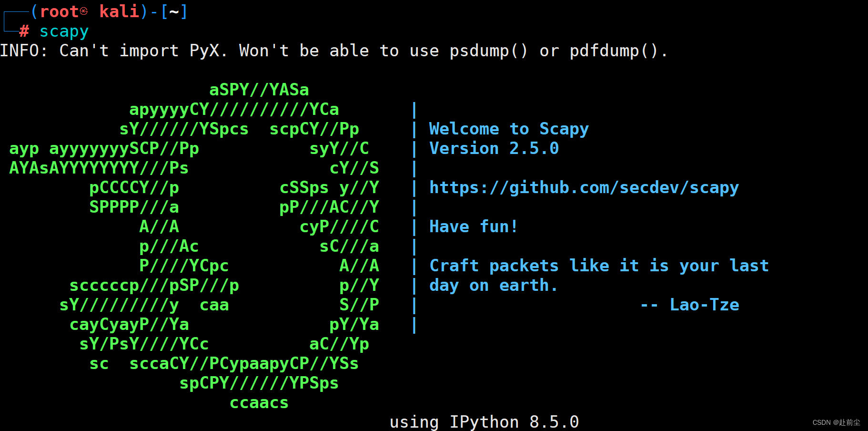This screenshot has width=868, height=431.
Task: Click 'Craft packets like it is your last' line
Action: (x=599, y=266)
